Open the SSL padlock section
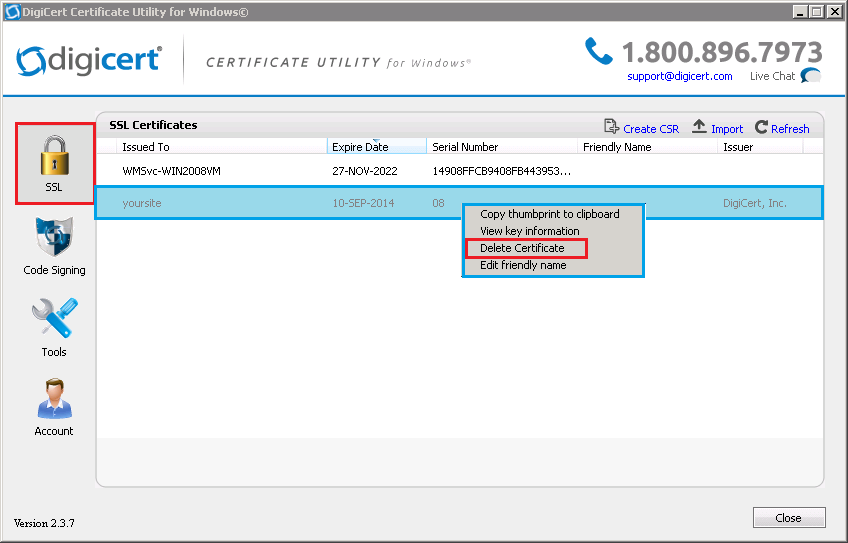Screen dimensions: 848x543 click(54, 160)
